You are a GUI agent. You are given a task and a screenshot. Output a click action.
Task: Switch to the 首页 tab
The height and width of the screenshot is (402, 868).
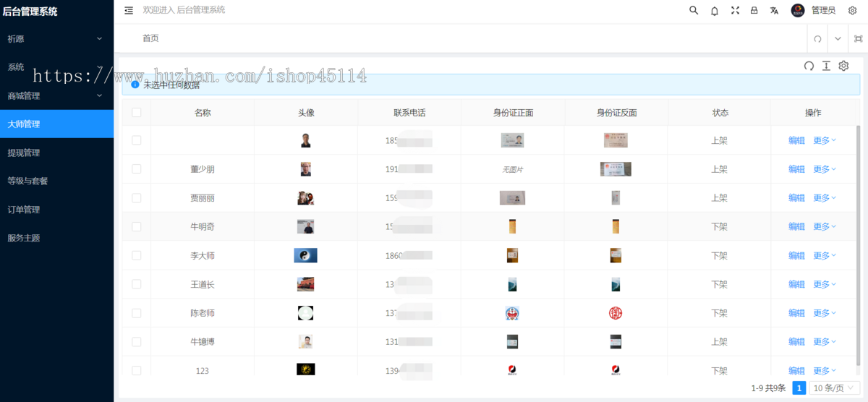tap(150, 38)
